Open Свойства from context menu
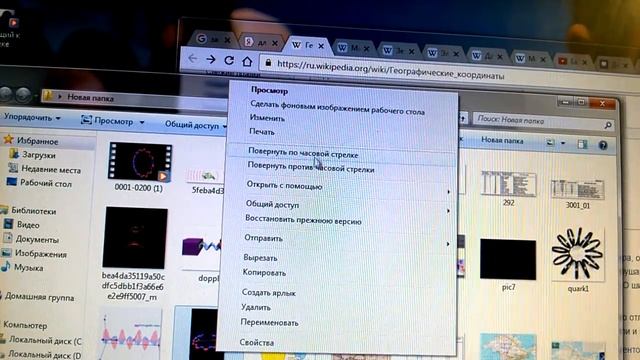This screenshot has width=640, height=360. pyautogui.click(x=256, y=342)
